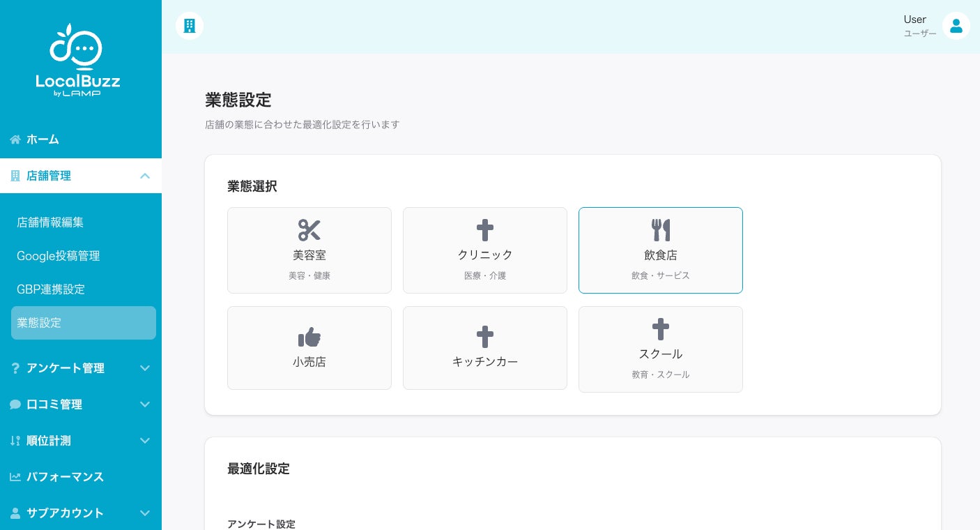Click the 店舗の業態に合わせた最適化設定を行います description

tap(303, 125)
